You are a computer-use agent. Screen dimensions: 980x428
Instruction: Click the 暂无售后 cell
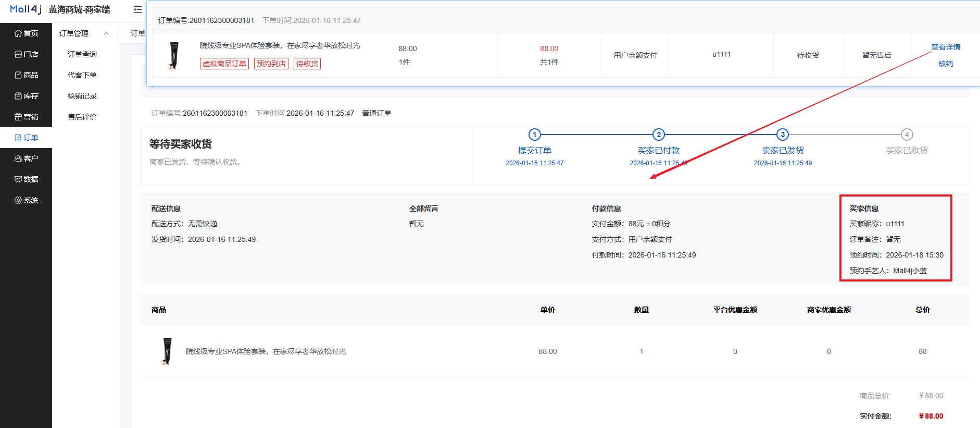coord(877,55)
